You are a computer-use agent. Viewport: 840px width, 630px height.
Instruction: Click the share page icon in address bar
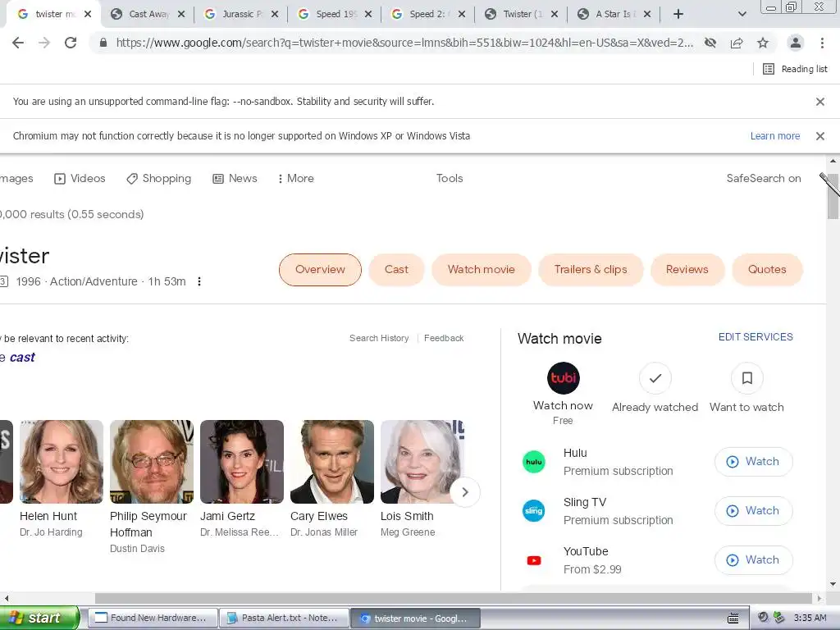click(737, 43)
